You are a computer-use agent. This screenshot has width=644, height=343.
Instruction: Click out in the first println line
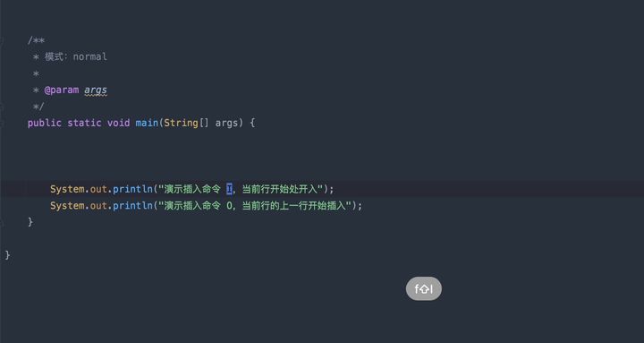[x=98, y=189]
